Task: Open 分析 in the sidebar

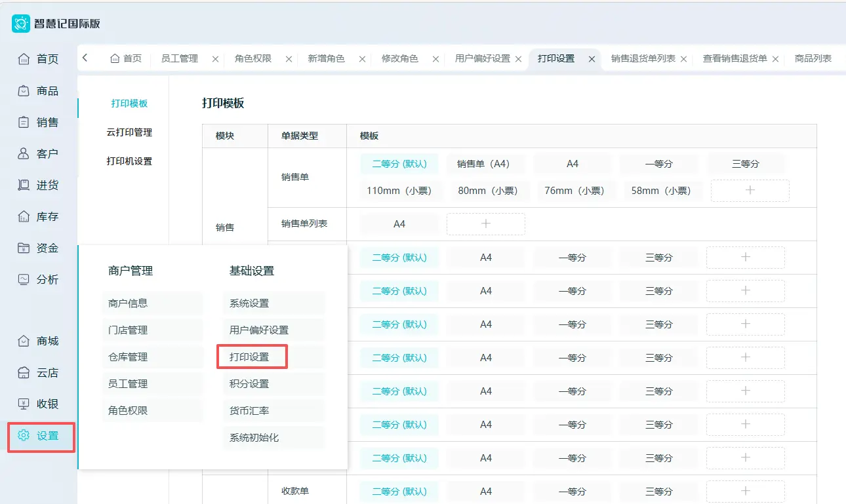Action: (x=39, y=279)
